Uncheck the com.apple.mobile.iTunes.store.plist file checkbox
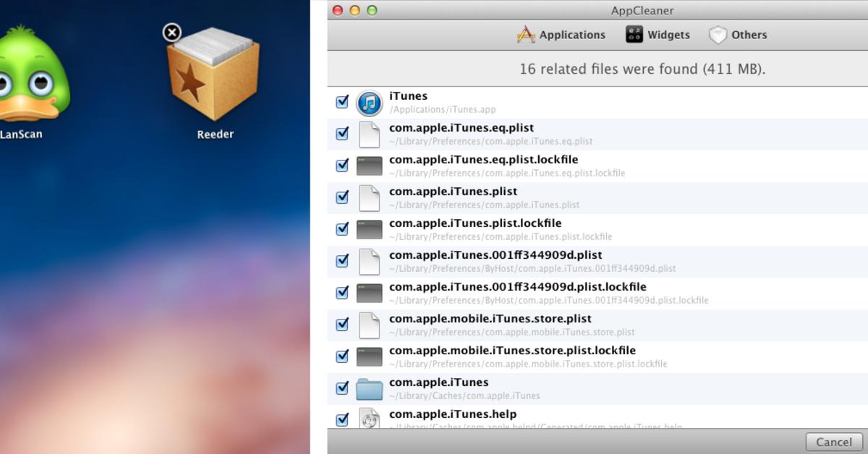 (342, 325)
